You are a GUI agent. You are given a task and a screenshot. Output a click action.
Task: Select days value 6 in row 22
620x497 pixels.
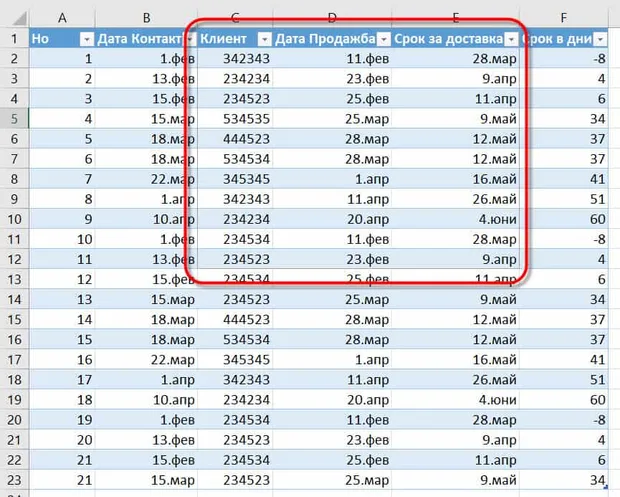pos(564,460)
